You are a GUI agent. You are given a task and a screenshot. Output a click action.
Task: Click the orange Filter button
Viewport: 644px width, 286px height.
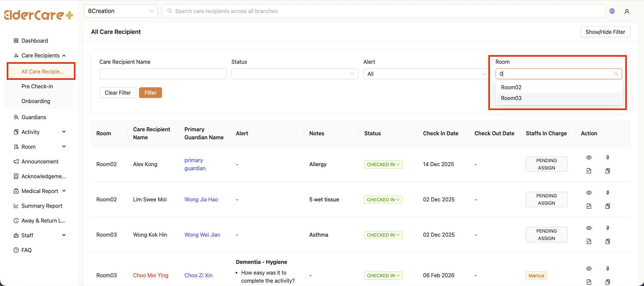point(150,93)
